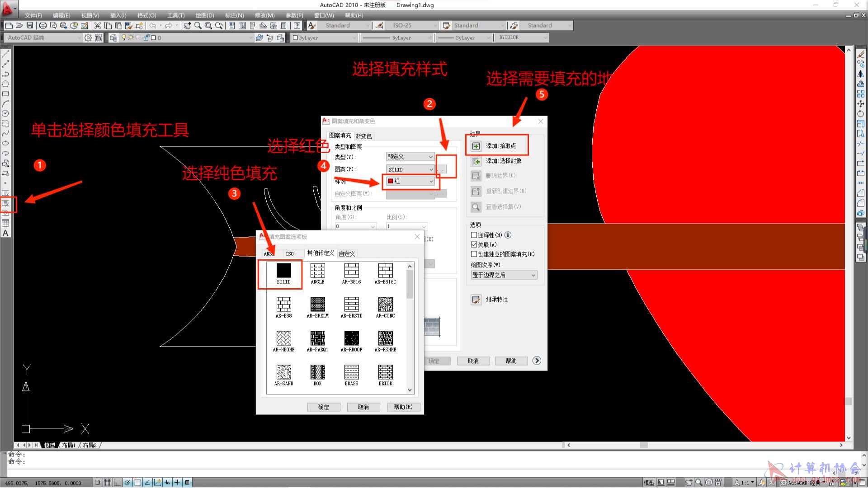Open the File menu
Image resolution: width=868 pixels, height=488 pixels.
33,15
